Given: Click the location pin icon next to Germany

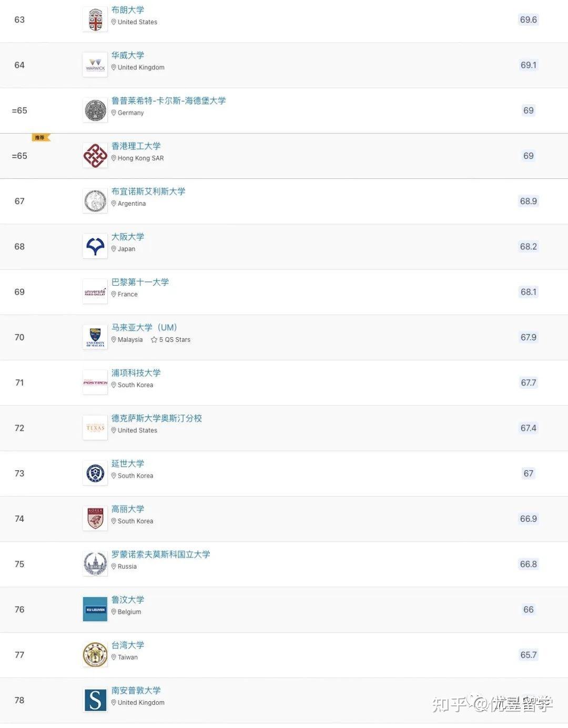Looking at the screenshot, I should (x=114, y=113).
